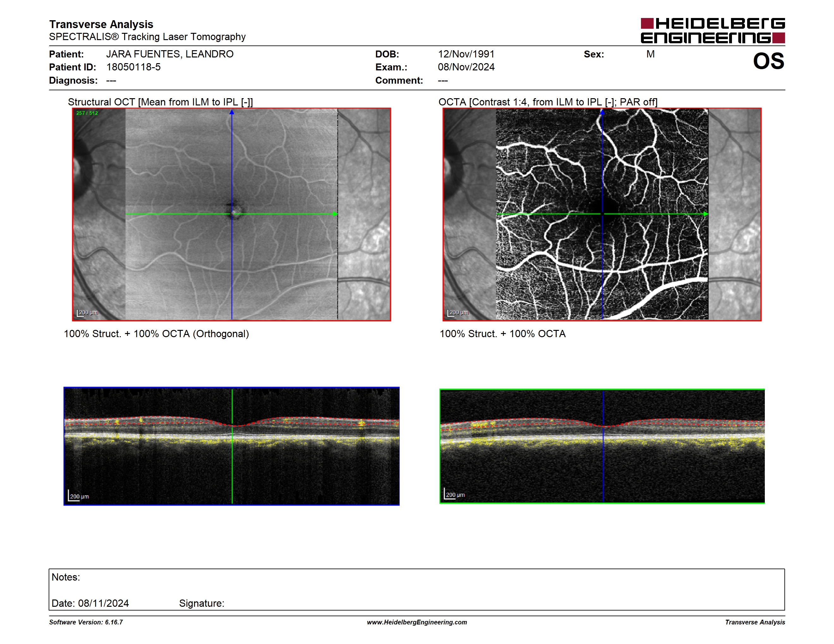Image resolution: width=834 pixels, height=644 pixels.
Task: Click the Comment label
Action: point(399,80)
